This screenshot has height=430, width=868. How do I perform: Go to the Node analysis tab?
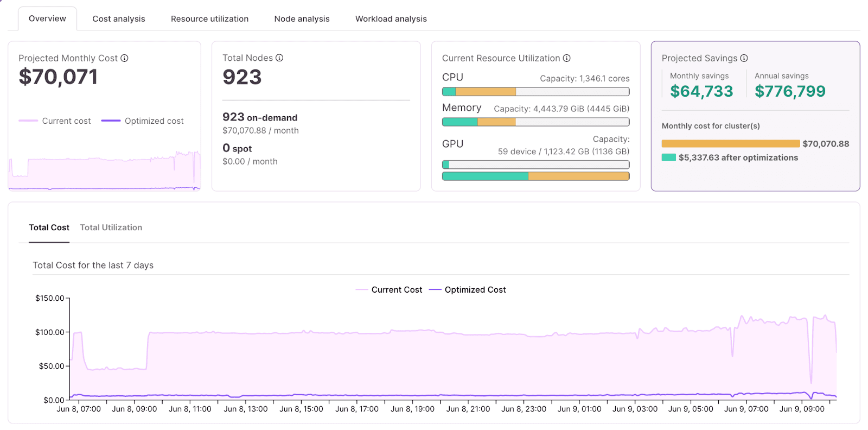pyautogui.click(x=302, y=19)
